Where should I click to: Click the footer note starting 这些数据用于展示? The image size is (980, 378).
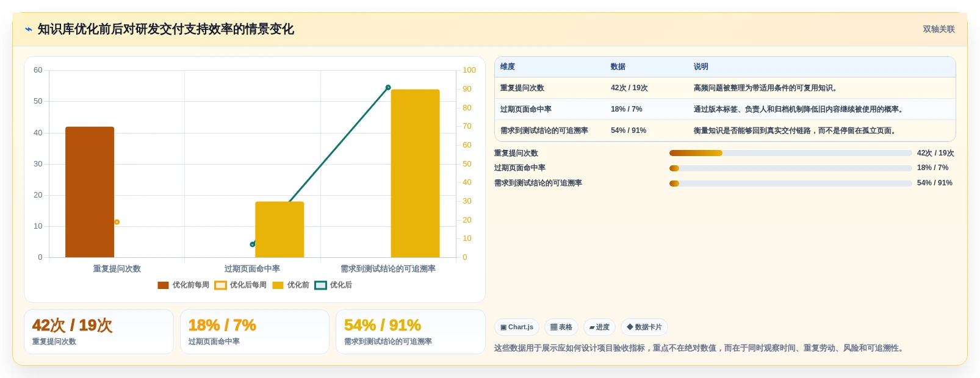700,348
